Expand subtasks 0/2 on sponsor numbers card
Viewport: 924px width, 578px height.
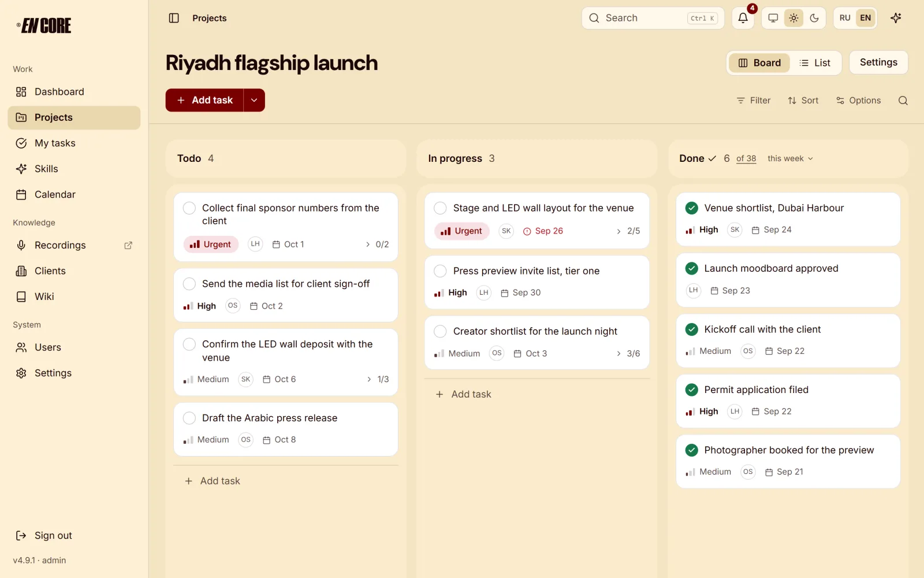[x=377, y=244]
